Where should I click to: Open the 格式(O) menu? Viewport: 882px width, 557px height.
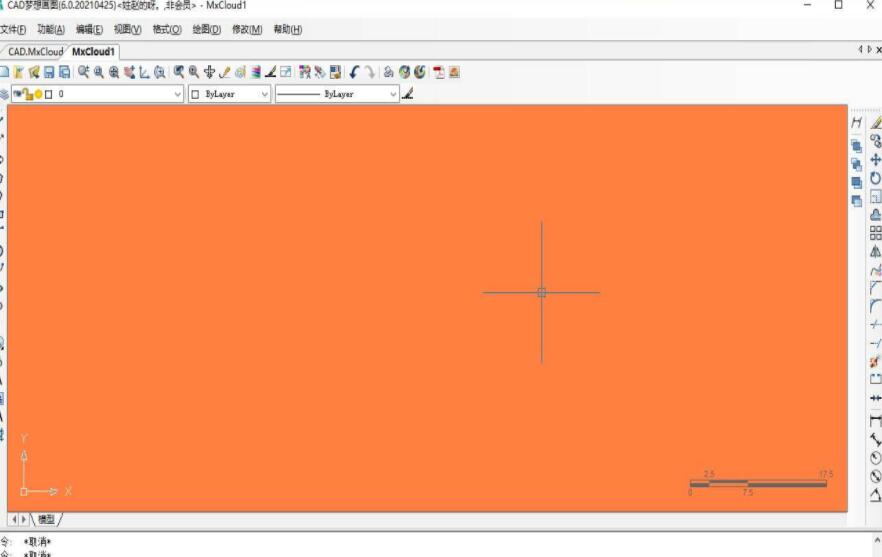(167, 30)
